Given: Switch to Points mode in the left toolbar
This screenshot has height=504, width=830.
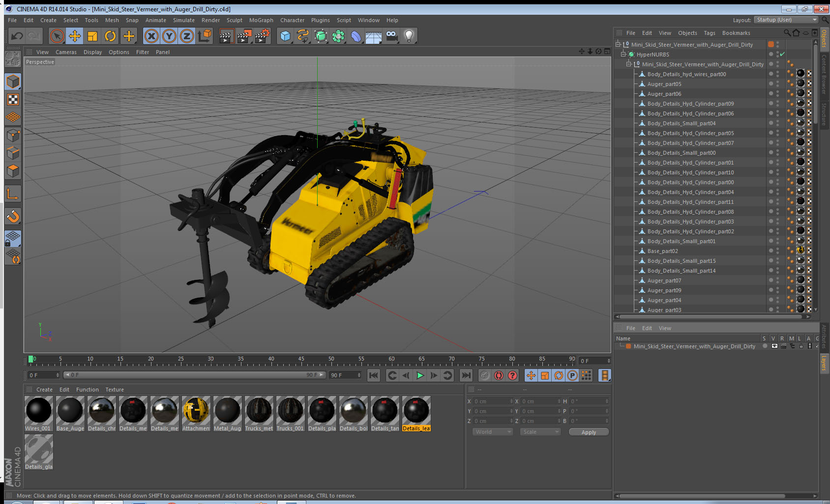Looking at the screenshot, I should [x=13, y=135].
